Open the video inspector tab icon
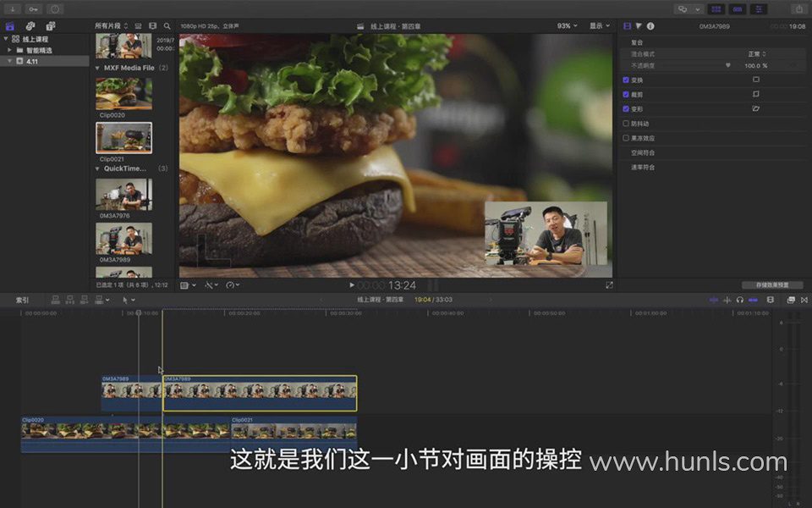This screenshot has height=508, width=812. [627, 26]
